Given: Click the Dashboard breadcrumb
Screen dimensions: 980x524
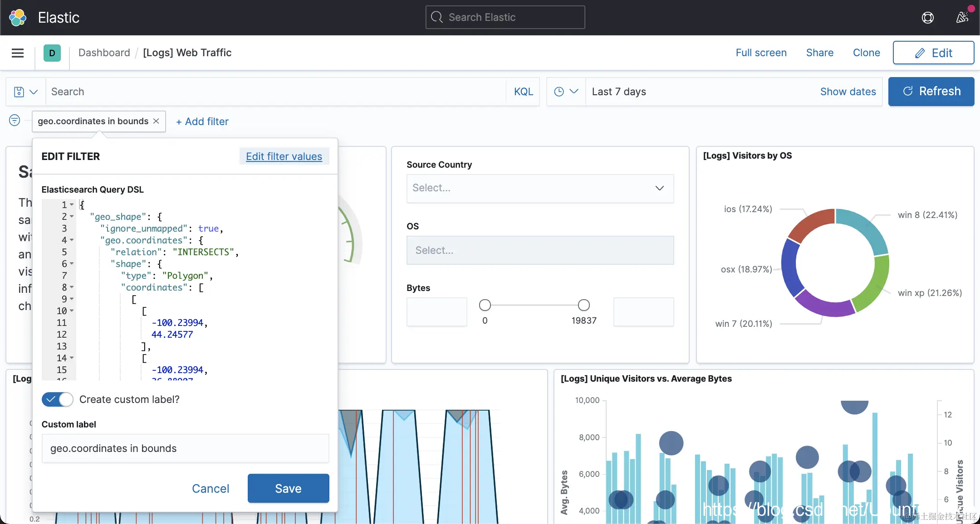Looking at the screenshot, I should pyautogui.click(x=104, y=53).
